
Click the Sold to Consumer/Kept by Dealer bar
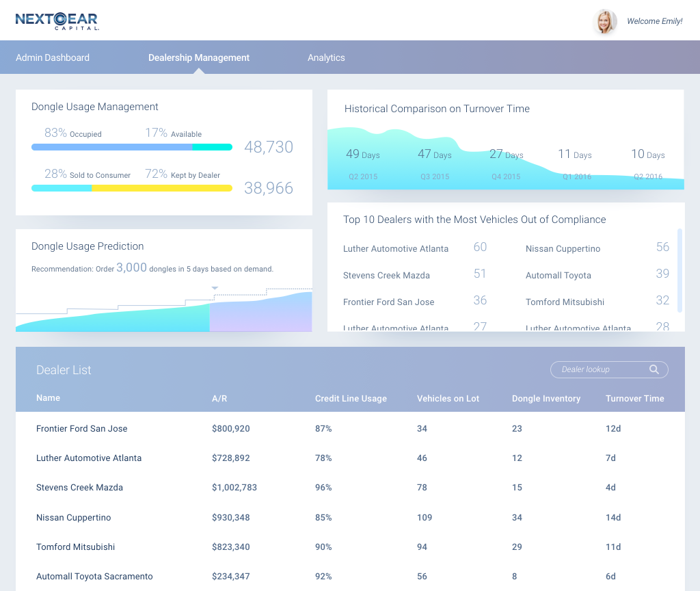[x=132, y=188]
